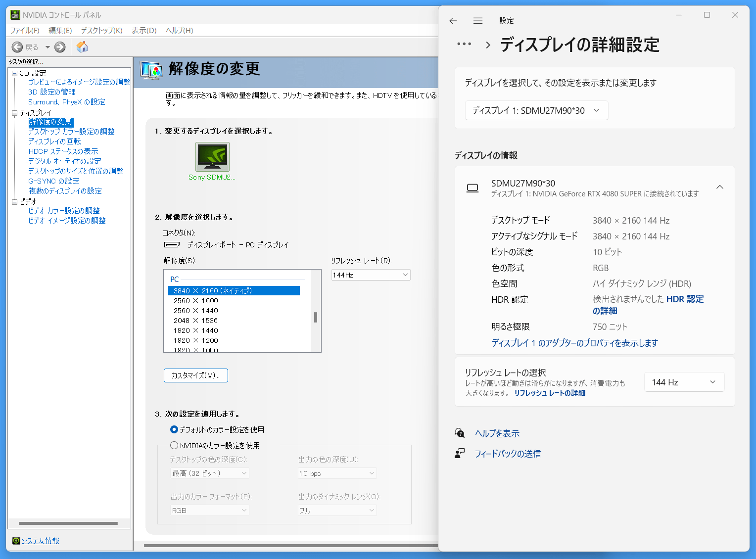The height and width of the screenshot is (559, 756).
Task: Click the laptop display icon beside SDMU27M90*30
Action: pyautogui.click(x=472, y=188)
